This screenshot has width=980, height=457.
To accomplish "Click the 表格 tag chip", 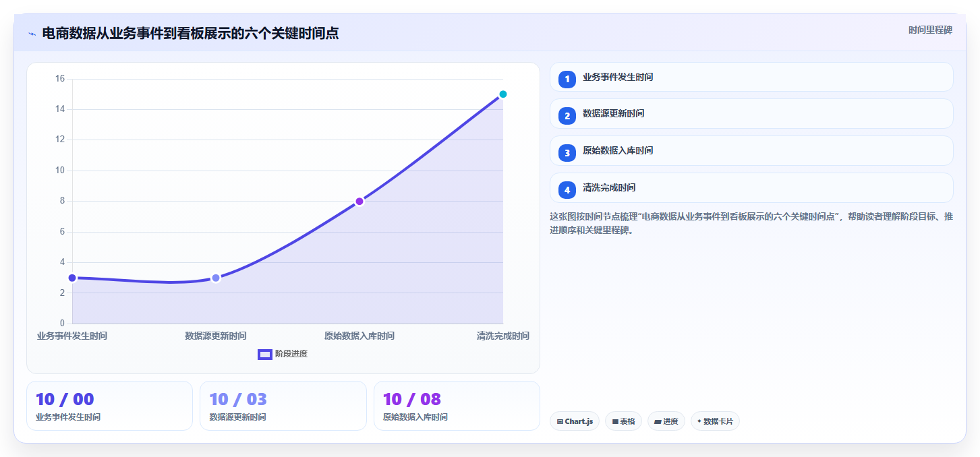I will 623,421.
